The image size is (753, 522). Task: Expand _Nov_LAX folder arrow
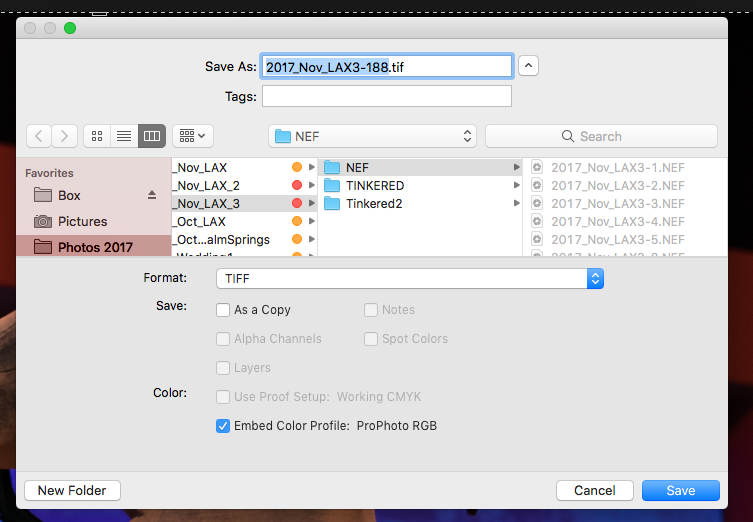pyautogui.click(x=312, y=167)
